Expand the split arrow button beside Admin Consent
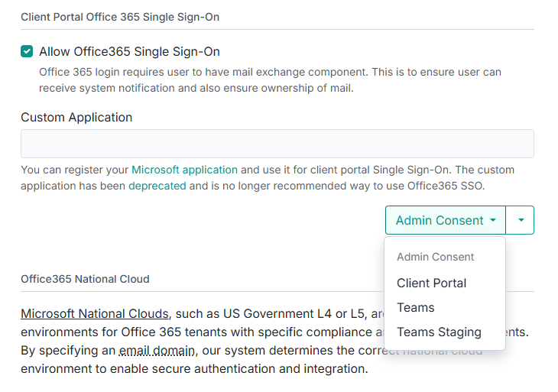 click(x=521, y=220)
